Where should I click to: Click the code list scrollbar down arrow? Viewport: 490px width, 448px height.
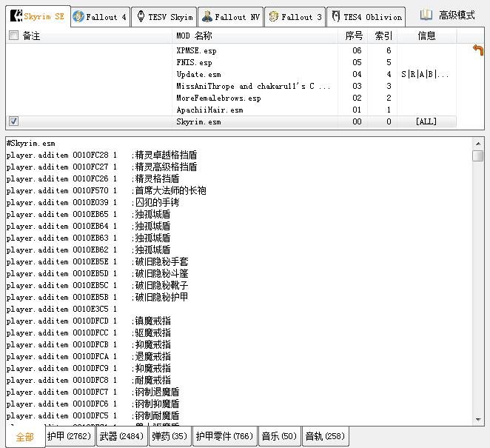(478, 420)
